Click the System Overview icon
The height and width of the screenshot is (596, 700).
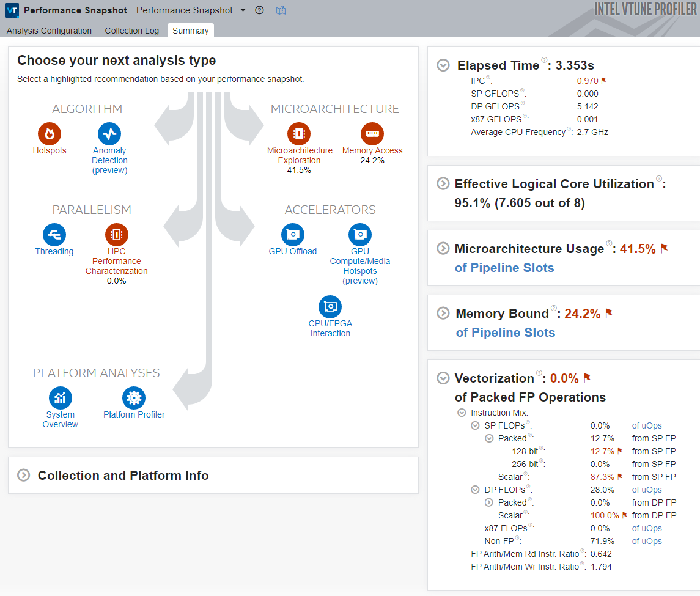click(61, 398)
